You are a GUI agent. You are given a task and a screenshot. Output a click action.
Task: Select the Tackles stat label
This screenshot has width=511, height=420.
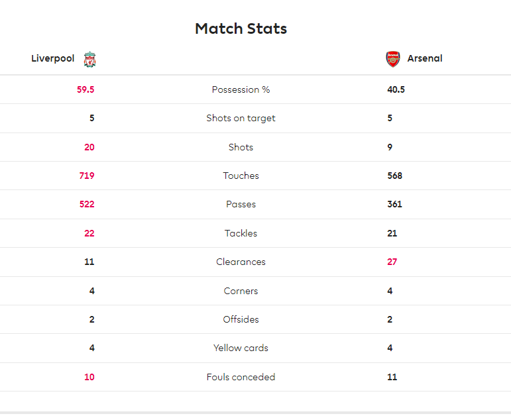pos(241,233)
